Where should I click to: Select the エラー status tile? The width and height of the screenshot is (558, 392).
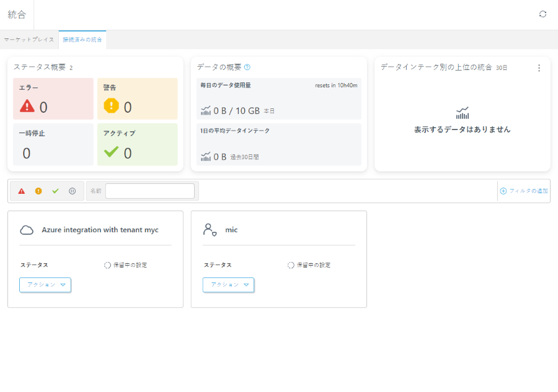click(53, 99)
